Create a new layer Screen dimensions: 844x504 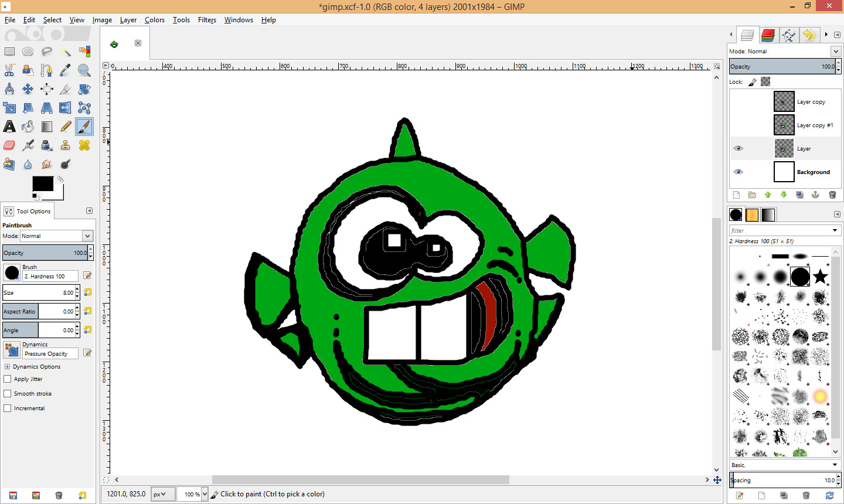coord(736,194)
